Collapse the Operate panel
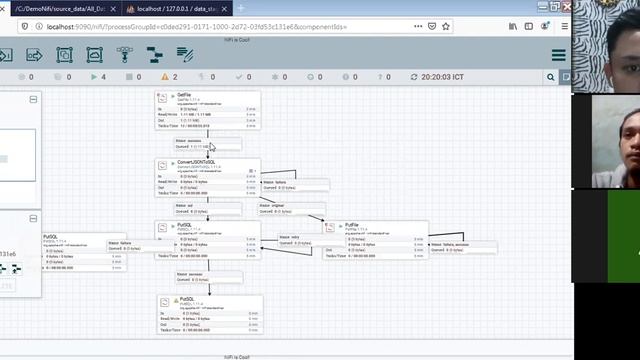The width and height of the screenshot is (640, 360). pyautogui.click(x=33, y=219)
